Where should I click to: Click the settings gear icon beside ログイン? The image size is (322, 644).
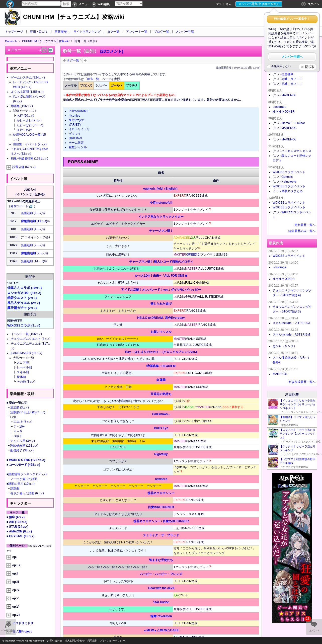pos(303,4)
